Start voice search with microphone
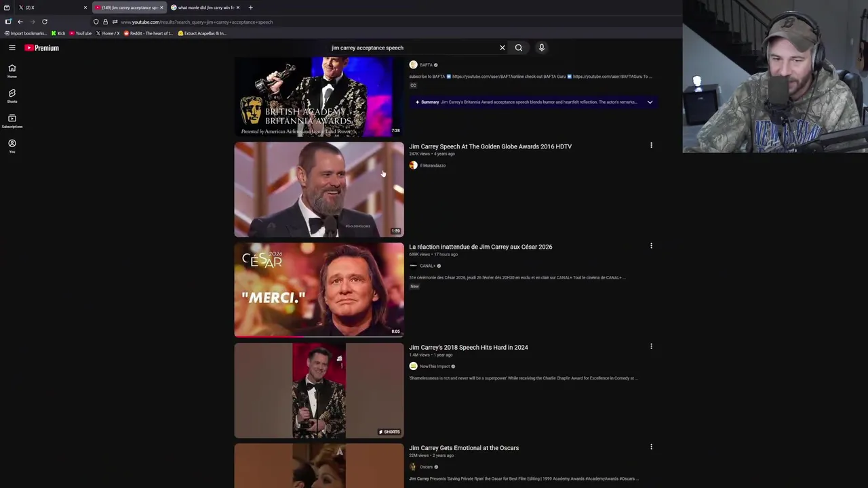Screen dimensions: 868x488 pyautogui.click(x=541, y=47)
